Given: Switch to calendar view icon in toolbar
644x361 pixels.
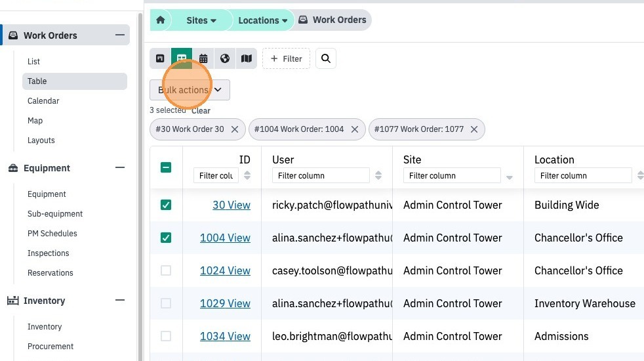Looking at the screenshot, I should [x=203, y=58].
